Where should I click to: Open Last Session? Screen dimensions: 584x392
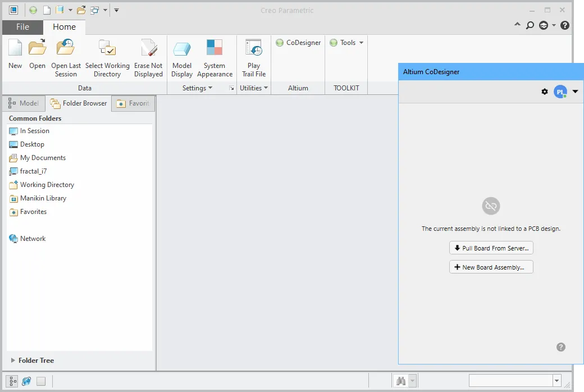point(66,58)
